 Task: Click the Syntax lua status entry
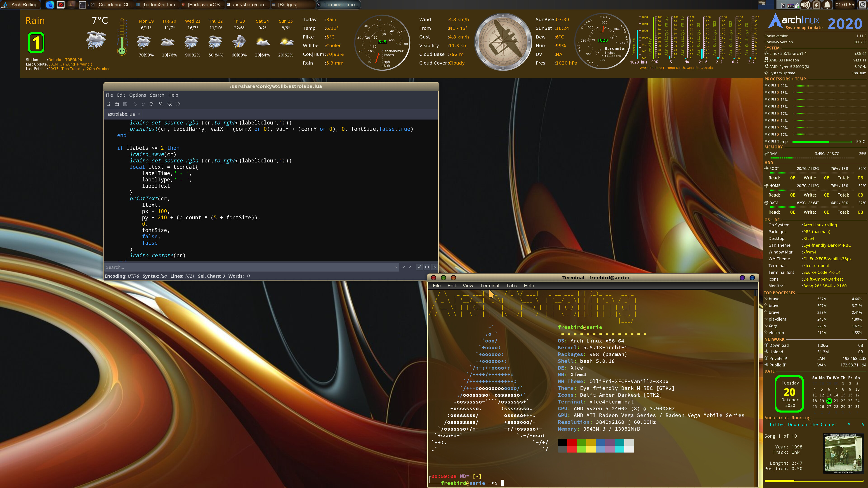pos(155,276)
